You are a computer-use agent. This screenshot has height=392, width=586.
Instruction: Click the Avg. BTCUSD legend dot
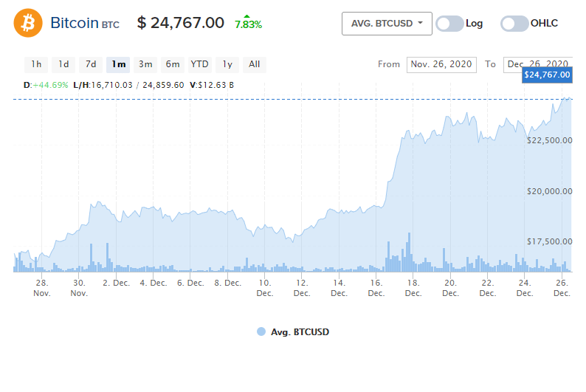click(261, 331)
